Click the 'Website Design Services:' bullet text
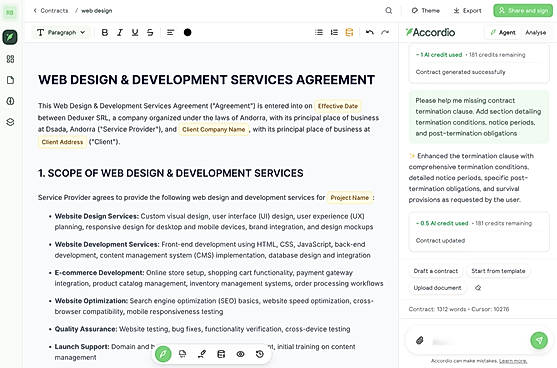557x368 pixels. click(x=97, y=216)
